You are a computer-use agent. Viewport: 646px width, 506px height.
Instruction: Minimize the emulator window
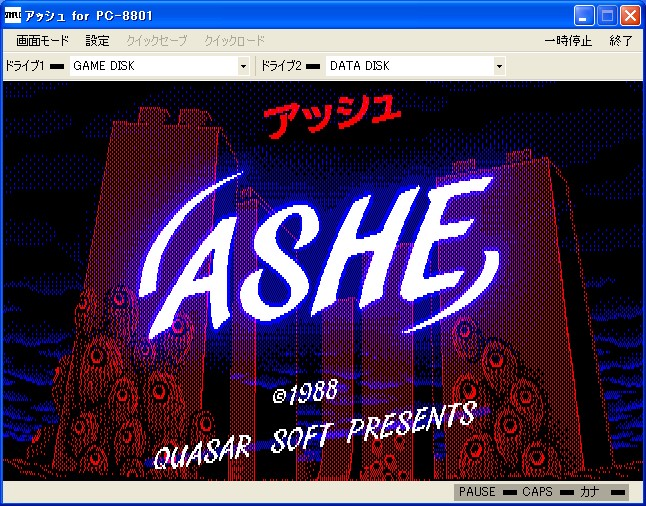[584, 16]
